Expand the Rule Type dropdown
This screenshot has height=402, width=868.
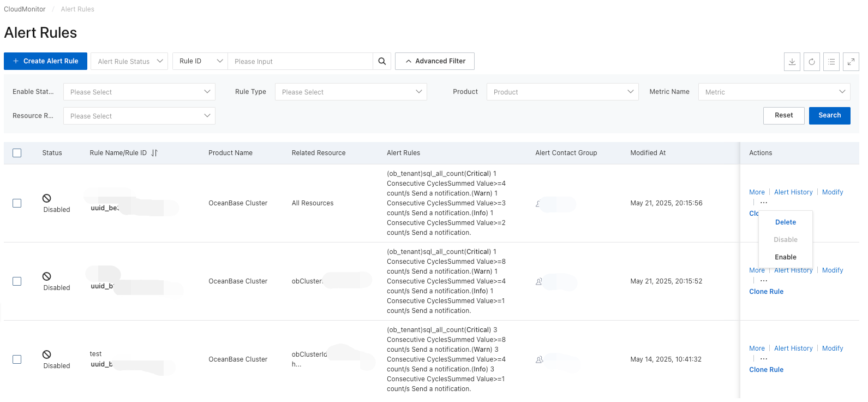pos(351,92)
